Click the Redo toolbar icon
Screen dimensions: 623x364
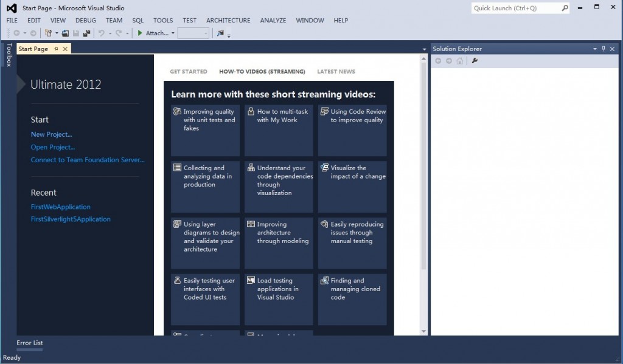click(x=119, y=33)
